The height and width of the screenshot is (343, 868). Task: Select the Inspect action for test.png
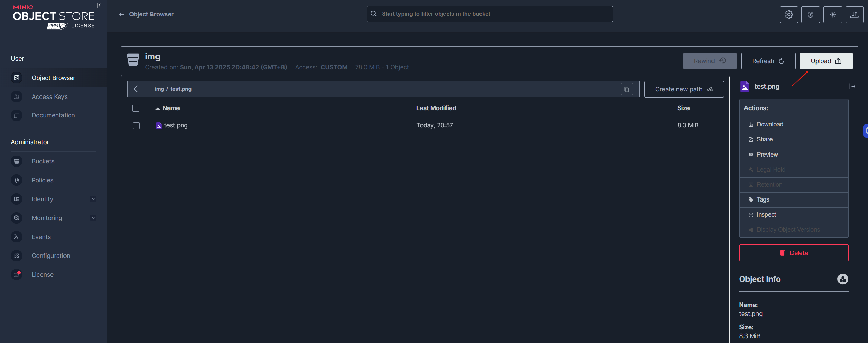pyautogui.click(x=766, y=214)
